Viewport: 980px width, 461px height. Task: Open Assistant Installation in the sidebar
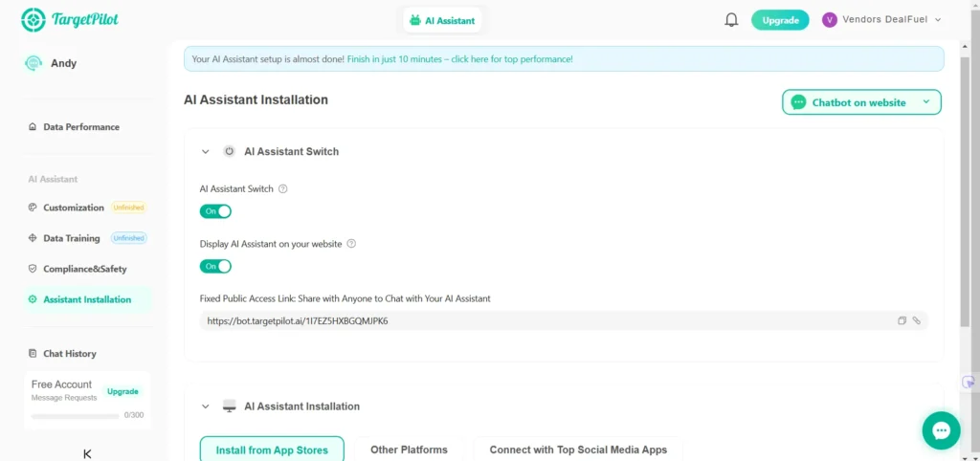coord(87,299)
